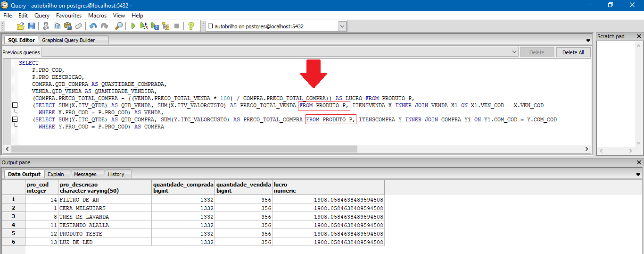
Task: Open the Query menu
Action: 42,16
